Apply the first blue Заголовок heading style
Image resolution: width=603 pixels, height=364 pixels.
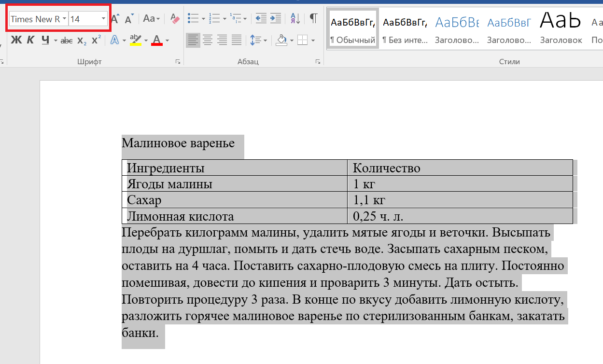[457, 28]
